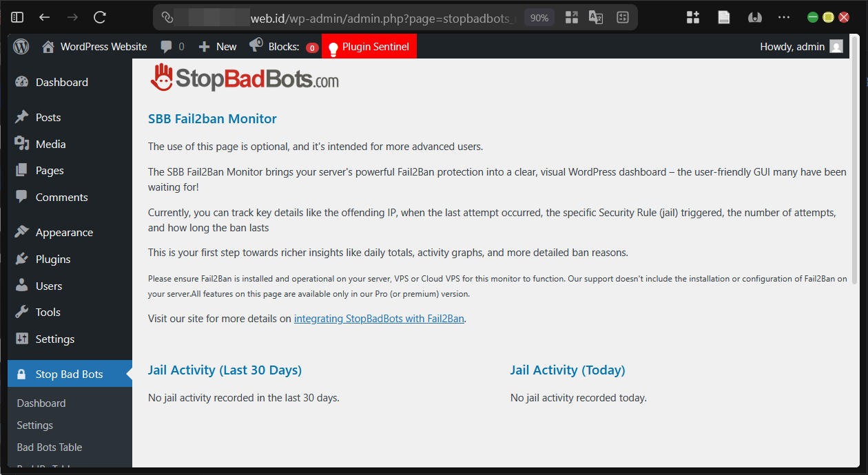
Task: Open the Tools icon in sidebar
Action: click(21, 312)
